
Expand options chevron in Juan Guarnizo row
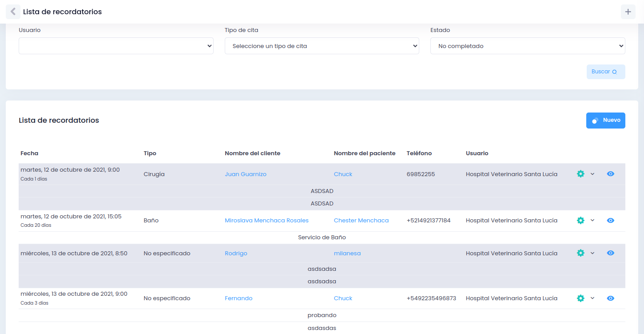592,174
